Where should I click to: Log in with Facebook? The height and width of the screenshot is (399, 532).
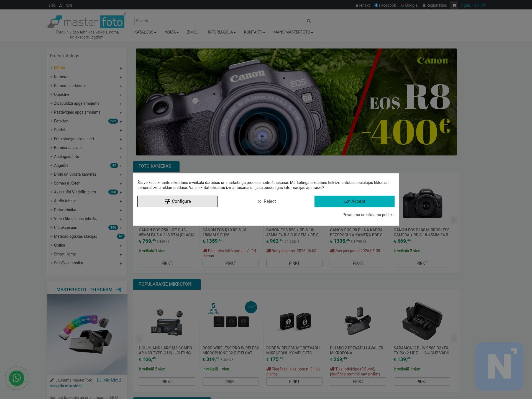[x=385, y=5]
